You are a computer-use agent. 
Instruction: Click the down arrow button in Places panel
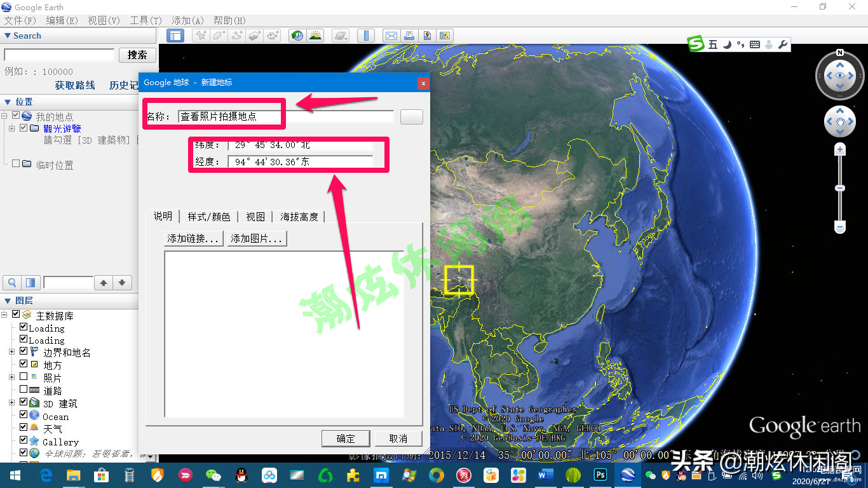pos(122,283)
